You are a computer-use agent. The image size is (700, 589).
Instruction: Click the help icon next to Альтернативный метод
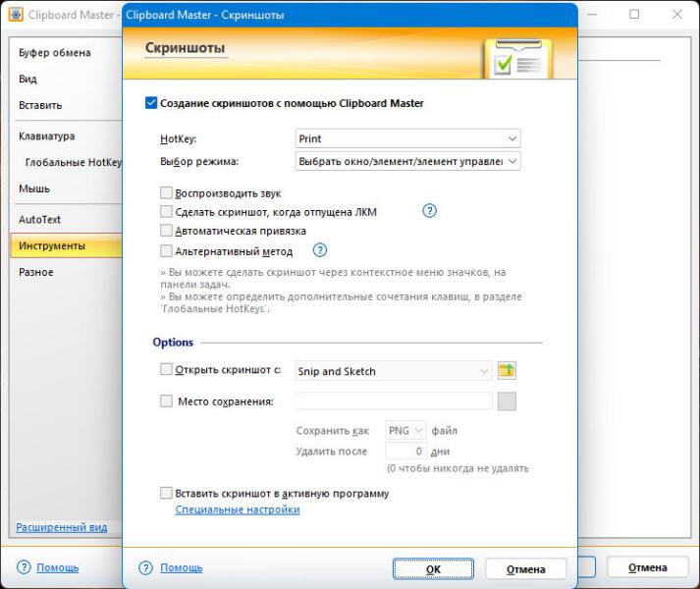pos(320,250)
